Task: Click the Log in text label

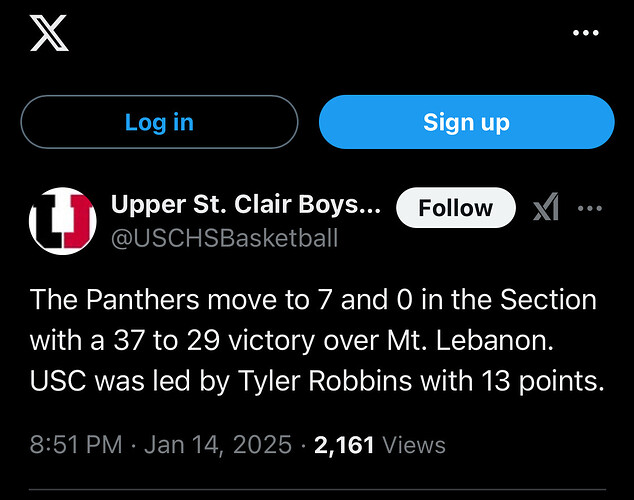Action: (159, 123)
